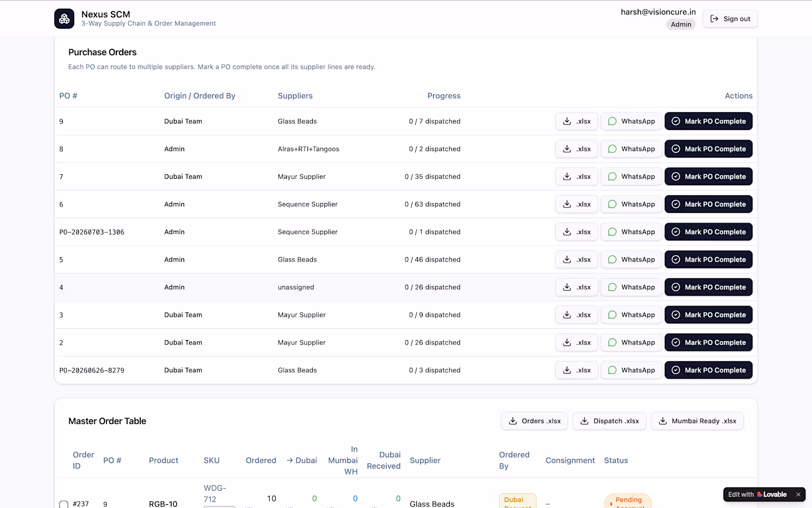Click the Admin role badge
This screenshot has height=508, width=812.
pyautogui.click(x=681, y=24)
